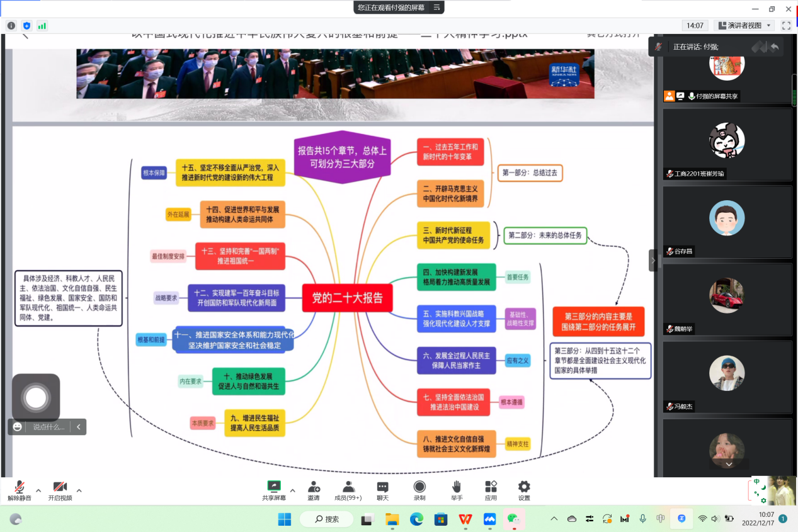Open WPS Office from the taskbar

coord(465,519)
